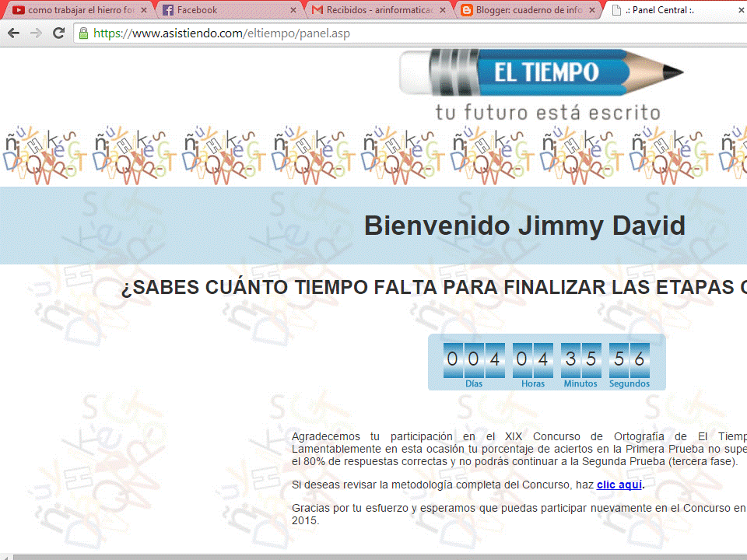
Task: Click the Segundos countdown digits
Action: (x=630, y=360)
